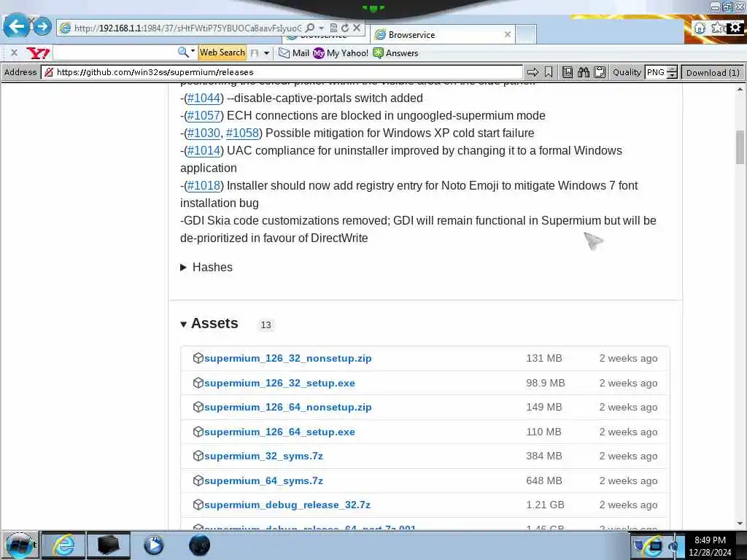The height and width of the screenshot is (560, 747).
Task: Click Internet Explorer on the taskbar
Action: point(64,545)
